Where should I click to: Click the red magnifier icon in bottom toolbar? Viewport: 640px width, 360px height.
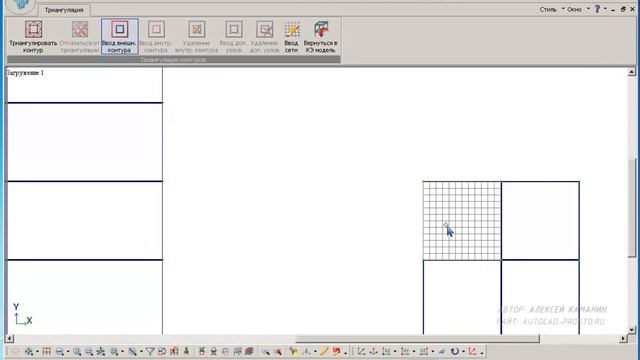tap(278, 351)
